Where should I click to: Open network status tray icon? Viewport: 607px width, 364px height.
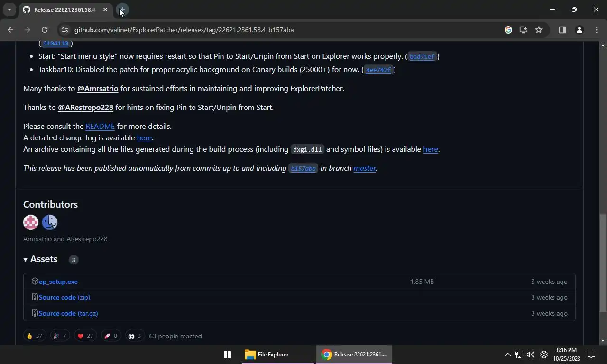coord(519,355)
